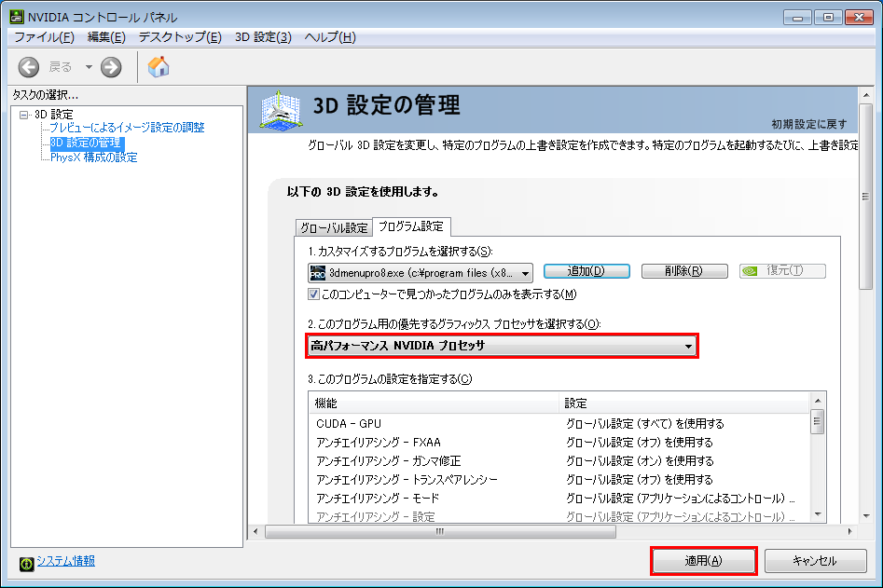Click the forward navigation arrow icon
Image resolution: width=883 pixels, height=588 pixels.
click(x=111, y=67)
